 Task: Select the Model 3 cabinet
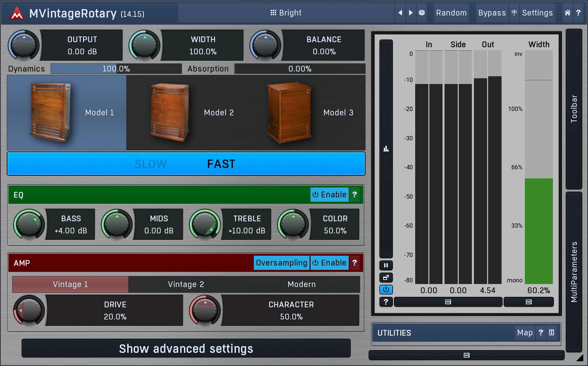[x=305, y=113]
